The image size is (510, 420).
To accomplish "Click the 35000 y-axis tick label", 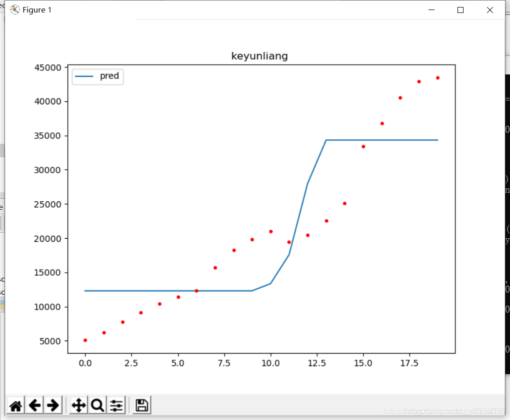I will (48, 136).
